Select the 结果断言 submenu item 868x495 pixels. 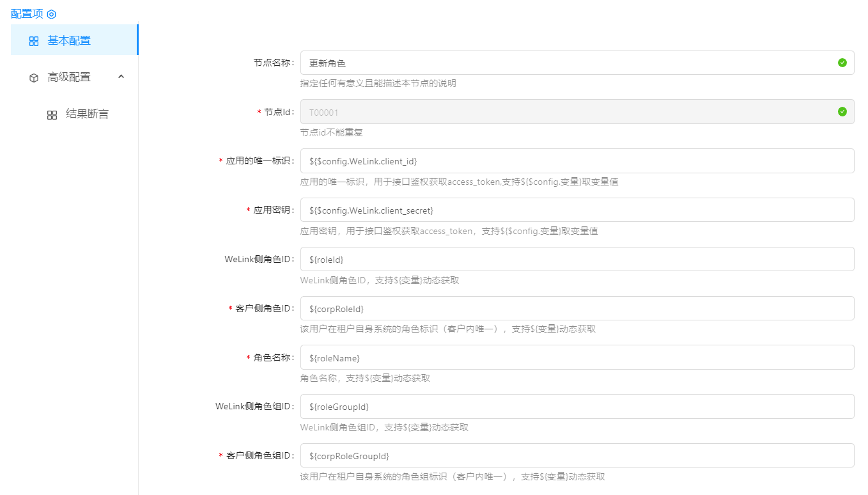[x=87, y=114]
